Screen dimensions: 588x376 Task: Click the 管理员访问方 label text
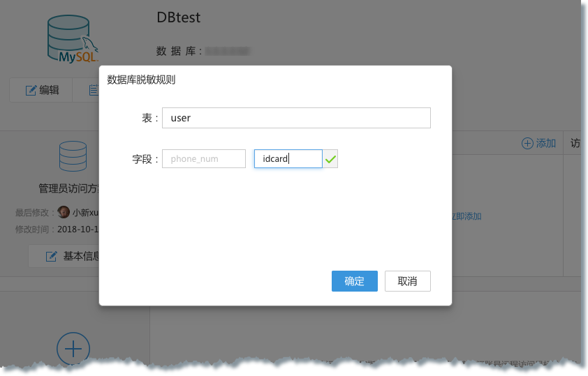[x=69, y=188]
